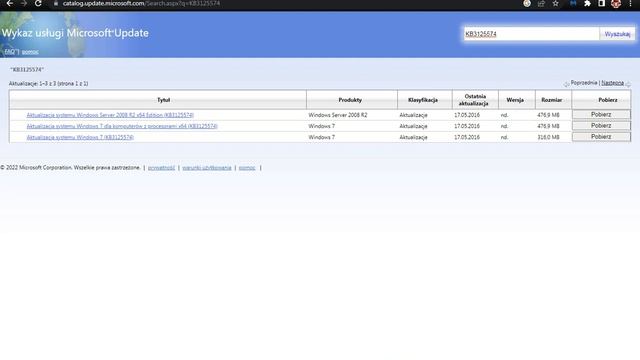Go to Następna results page
The width and height of the screenshot is (640, 360).
612,83
